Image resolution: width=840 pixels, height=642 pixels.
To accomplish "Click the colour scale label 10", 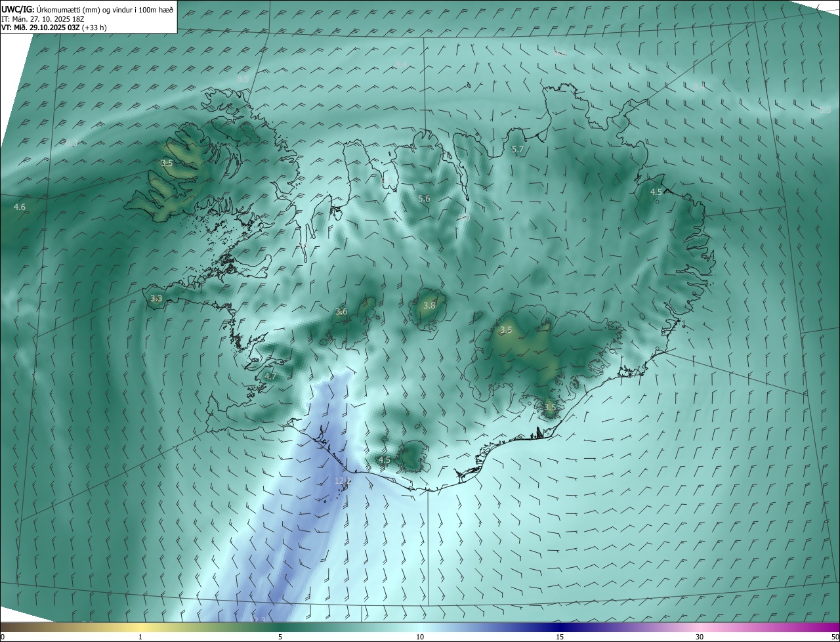I will (419, 637).
